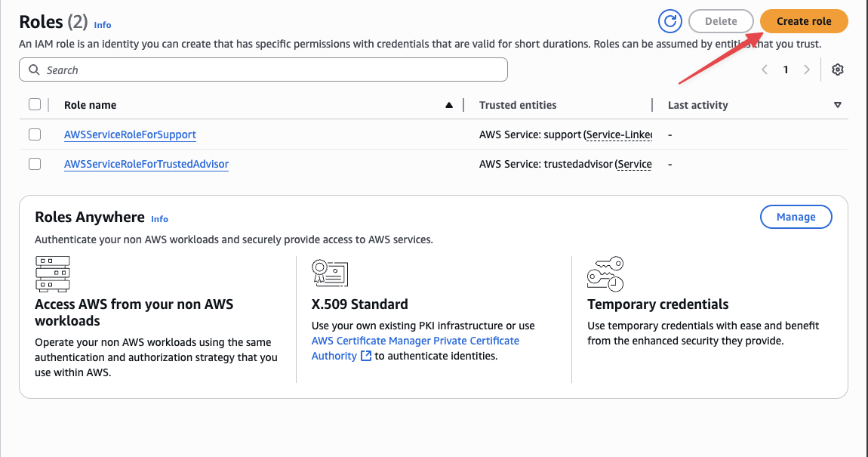The image size is (868, 457).
Task: Open Info link beside Roles Anywhere
Action: pyautogui.click(x=159, y=219)
